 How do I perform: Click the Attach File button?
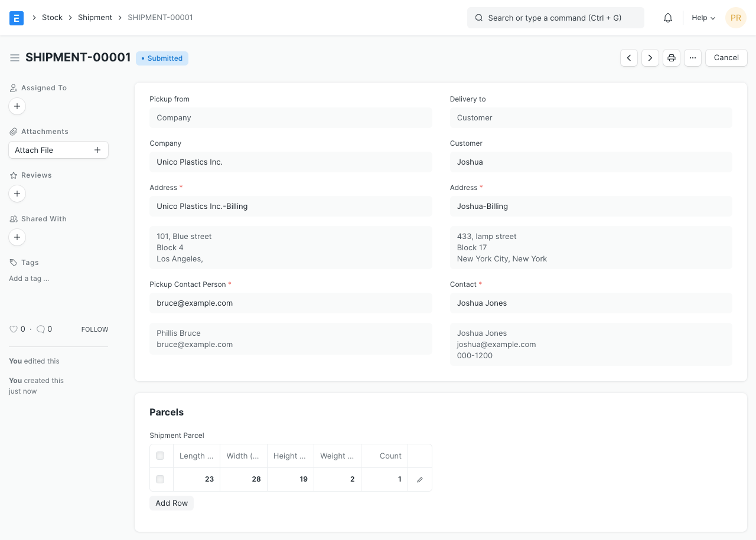click(58, 150)
